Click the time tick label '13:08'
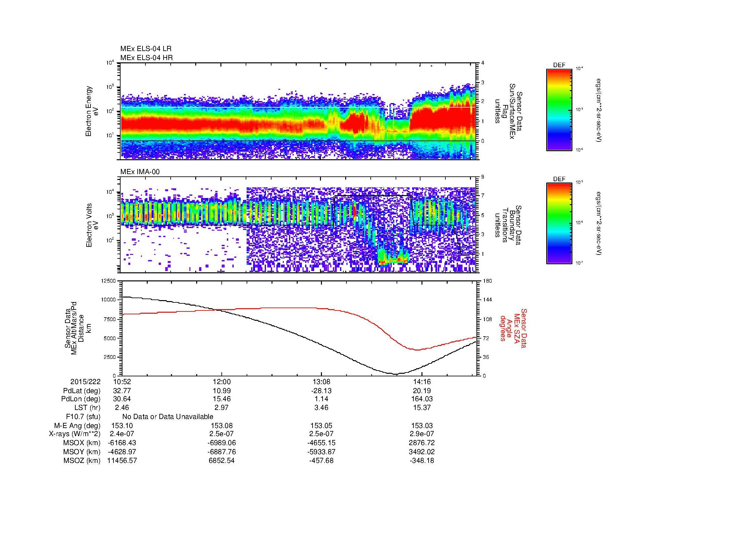Viewport: 756px width, 534px height. tap(321, 382)
